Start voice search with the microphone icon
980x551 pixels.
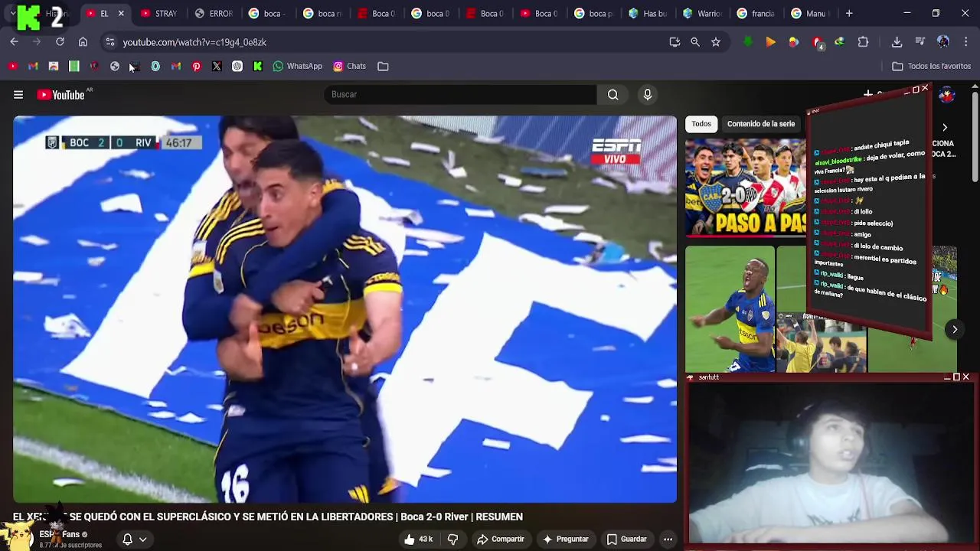point(648,94)
